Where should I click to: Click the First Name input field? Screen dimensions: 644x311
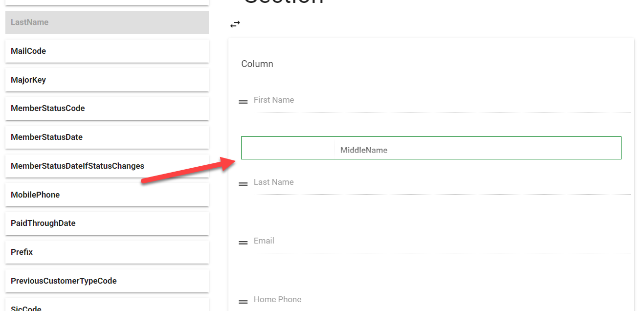click(x=442, y=101)
